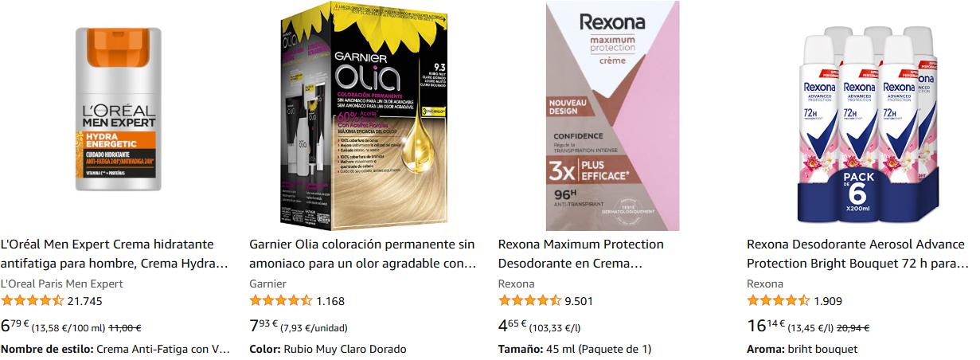Open the Rexona Maximum Protection crème image
The width and height of the screenshot is (980, 360).
(612, 115)
